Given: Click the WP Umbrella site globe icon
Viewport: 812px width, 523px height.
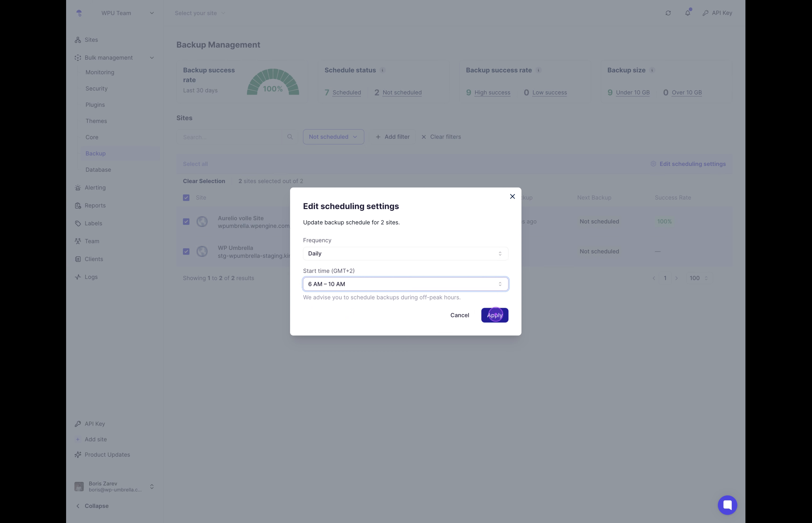Looking at the screenshot, I should pyautogui.click(x=202, y=252).
